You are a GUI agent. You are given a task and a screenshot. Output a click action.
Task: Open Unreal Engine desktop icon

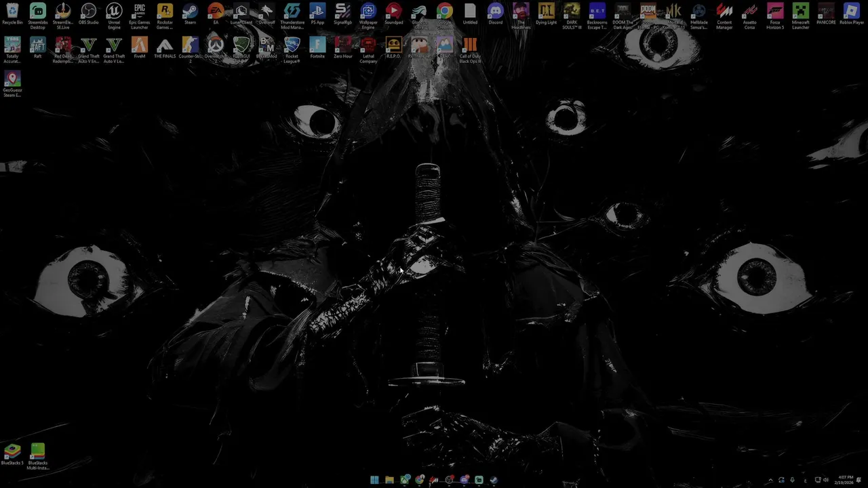114,16
